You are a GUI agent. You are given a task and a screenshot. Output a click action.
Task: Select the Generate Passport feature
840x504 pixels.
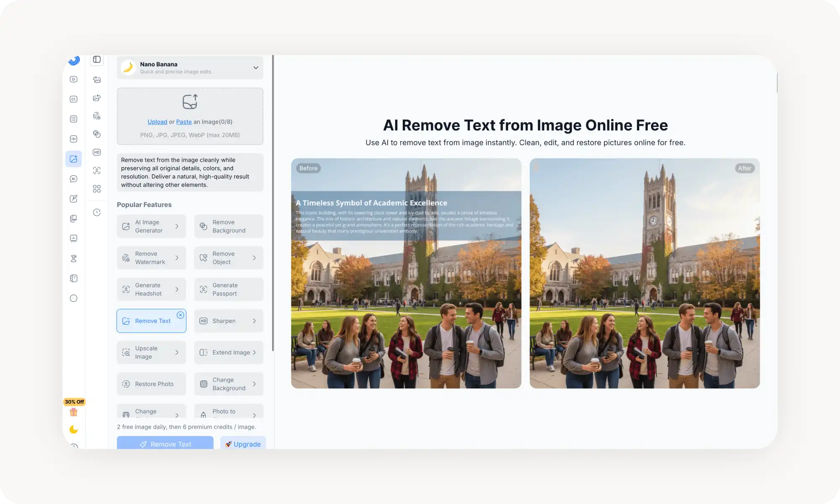(x=228, y=289)
